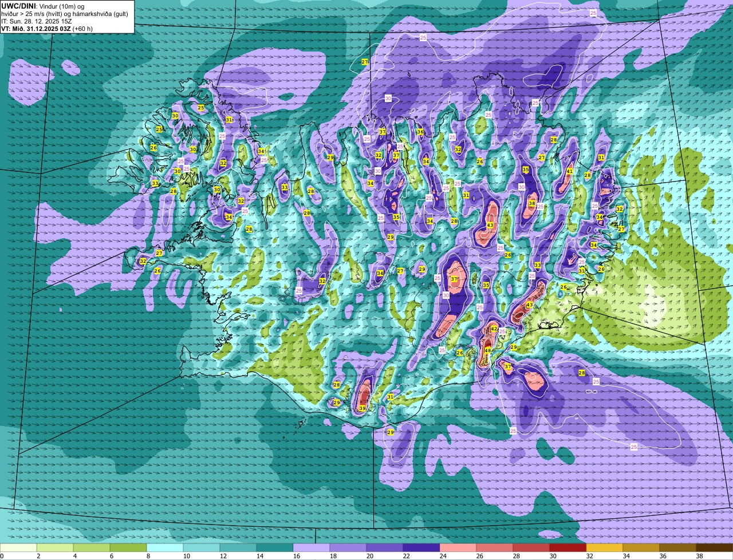Click the 4–6 m/s light green legend swatch

click(92, 548)
